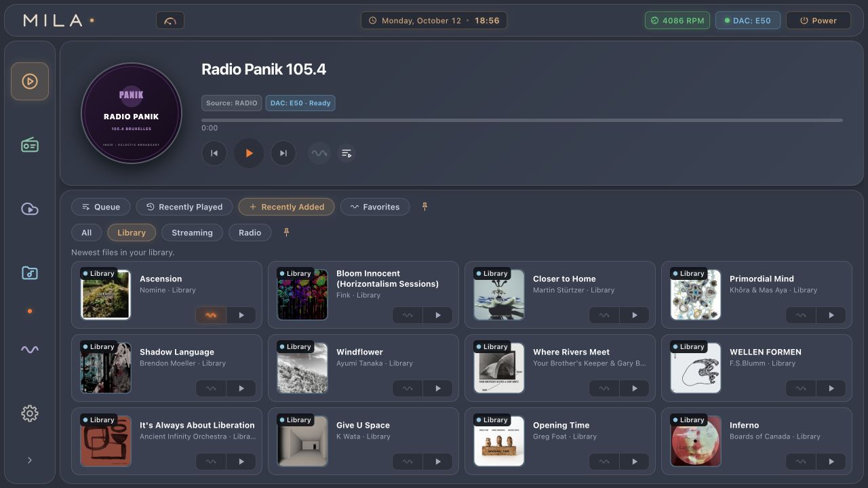868x488 pixels.
Task: Click the Radio Panik album artwork
Action: 132,113
